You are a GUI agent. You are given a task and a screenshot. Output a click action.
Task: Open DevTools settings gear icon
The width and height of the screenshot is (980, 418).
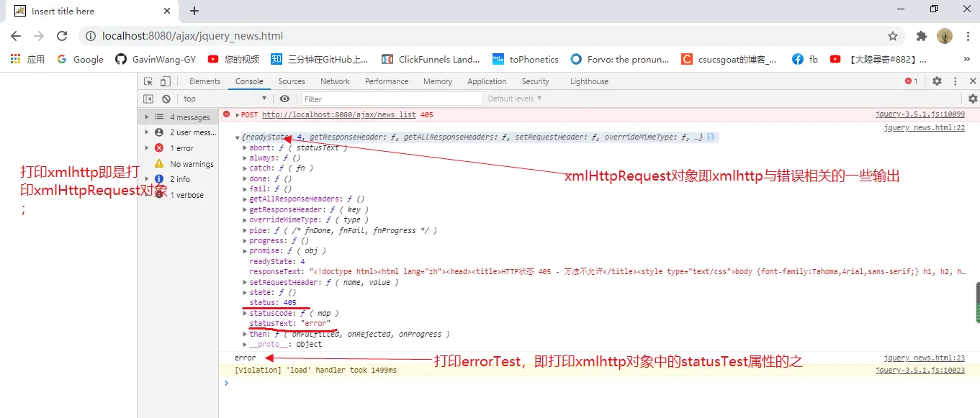click(x=937, y=81)
